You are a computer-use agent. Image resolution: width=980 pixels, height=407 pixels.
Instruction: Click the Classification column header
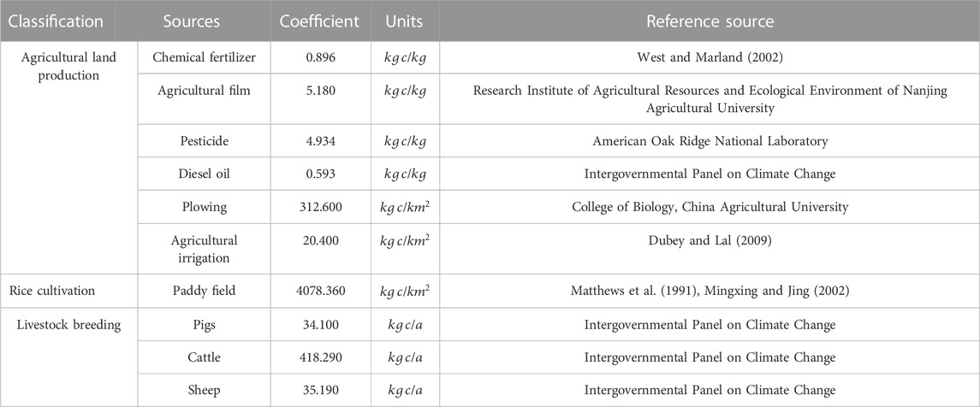click(x=56, y=21)
